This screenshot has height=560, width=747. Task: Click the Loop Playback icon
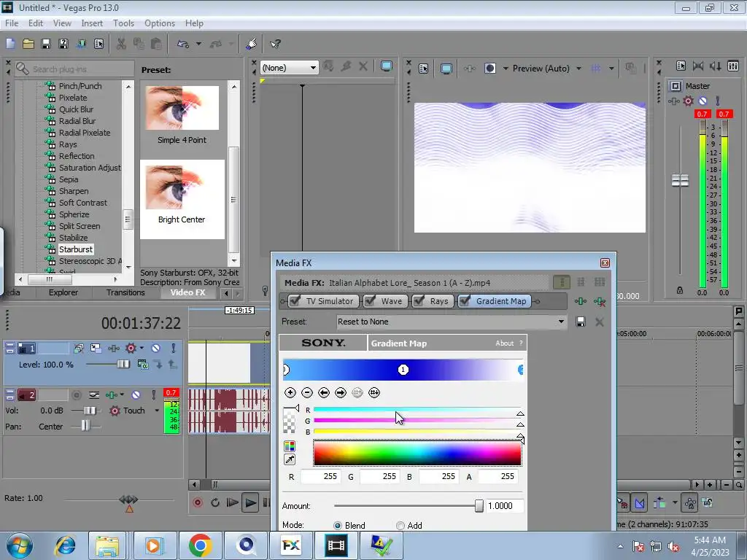point(215,502)
